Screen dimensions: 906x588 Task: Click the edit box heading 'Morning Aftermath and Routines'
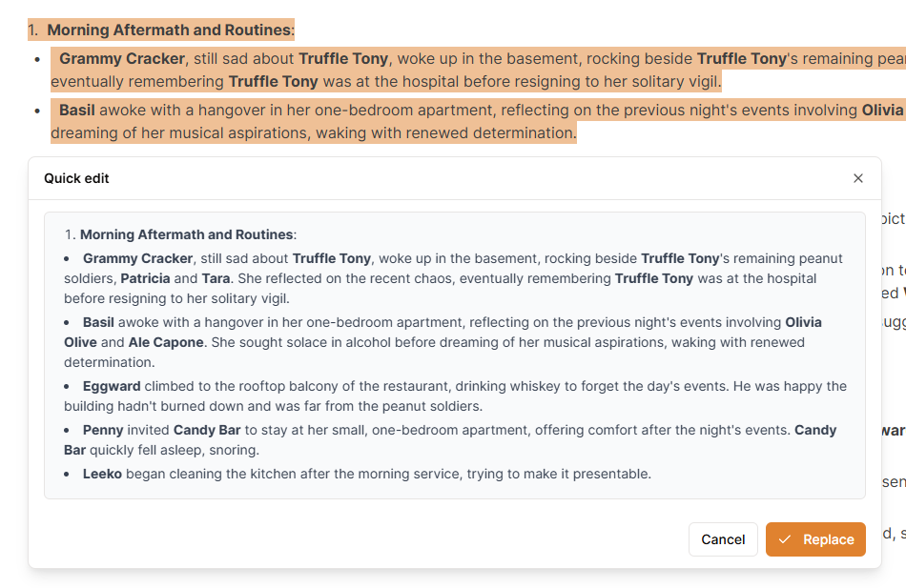point(186,234)
